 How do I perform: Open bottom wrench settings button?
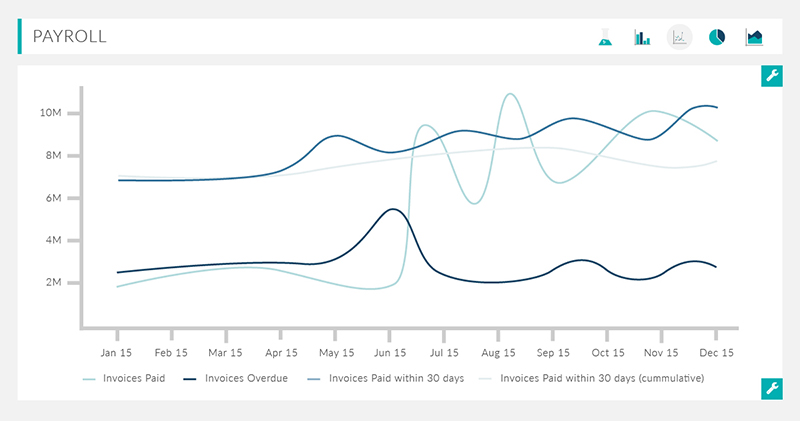pyautogui.click(x=772, y=389)
